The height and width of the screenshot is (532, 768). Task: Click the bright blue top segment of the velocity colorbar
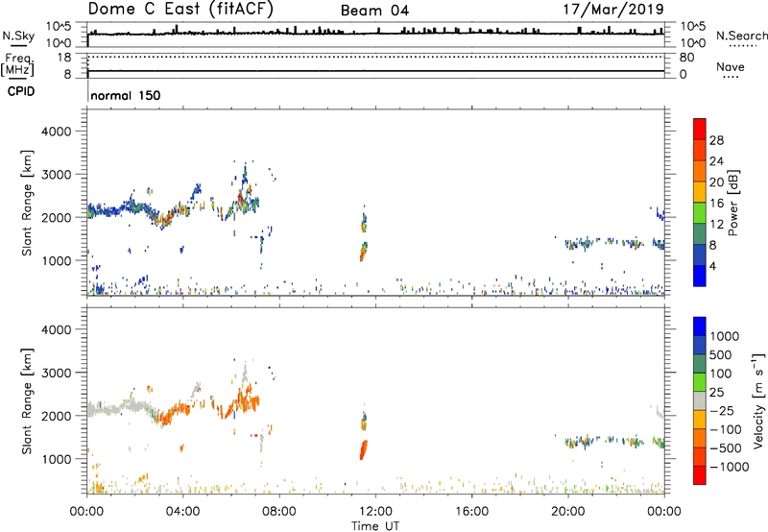click(700, 326)
